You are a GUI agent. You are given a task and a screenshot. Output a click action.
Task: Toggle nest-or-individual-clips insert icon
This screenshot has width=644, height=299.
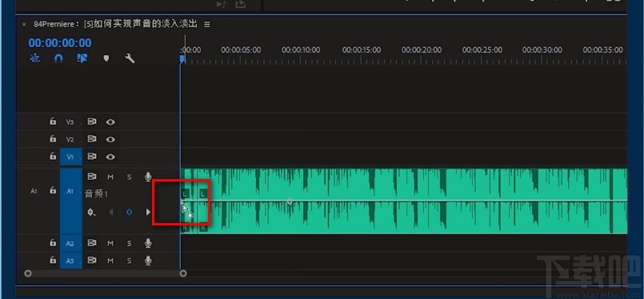coord(35,58)
